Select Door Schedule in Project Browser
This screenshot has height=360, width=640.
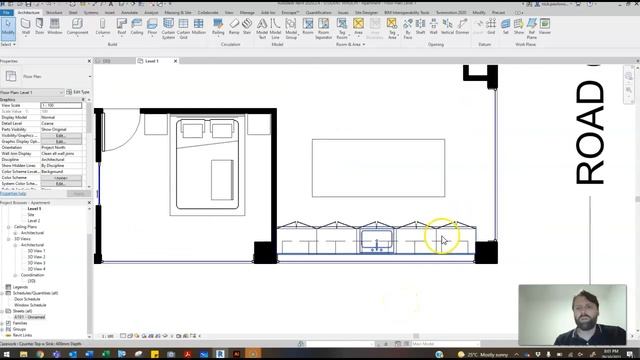pos(27,299)
